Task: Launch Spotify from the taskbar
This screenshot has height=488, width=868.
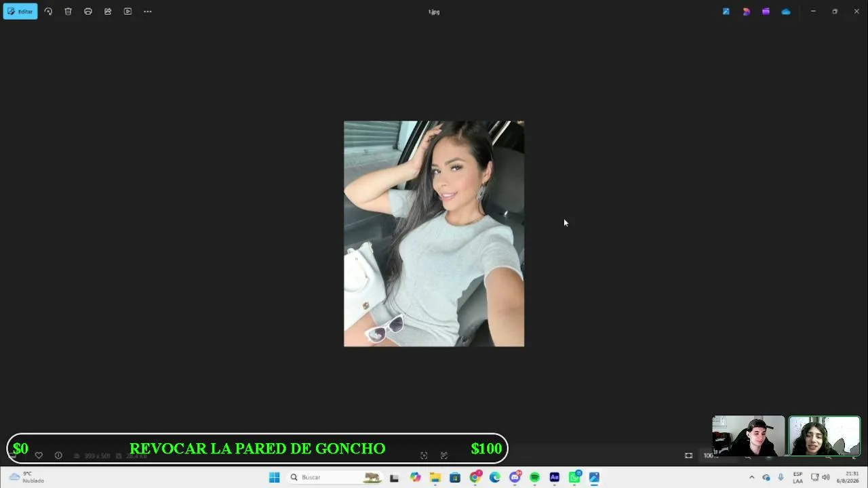Action: coord(534,477)
